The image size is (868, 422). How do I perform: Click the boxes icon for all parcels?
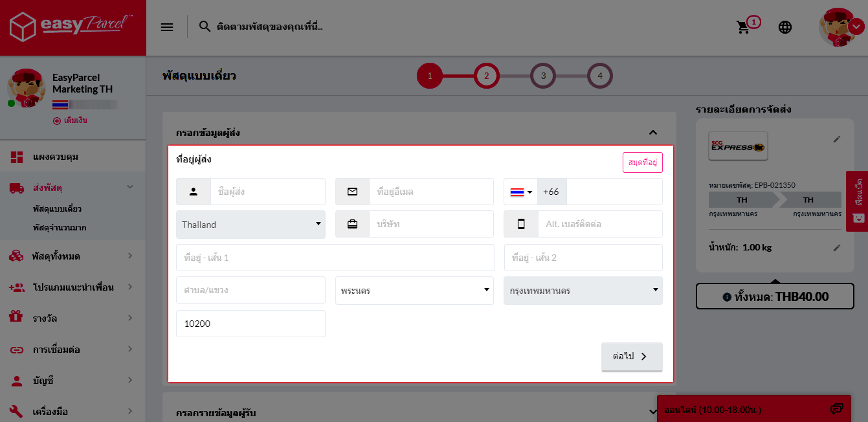(17, 256)
